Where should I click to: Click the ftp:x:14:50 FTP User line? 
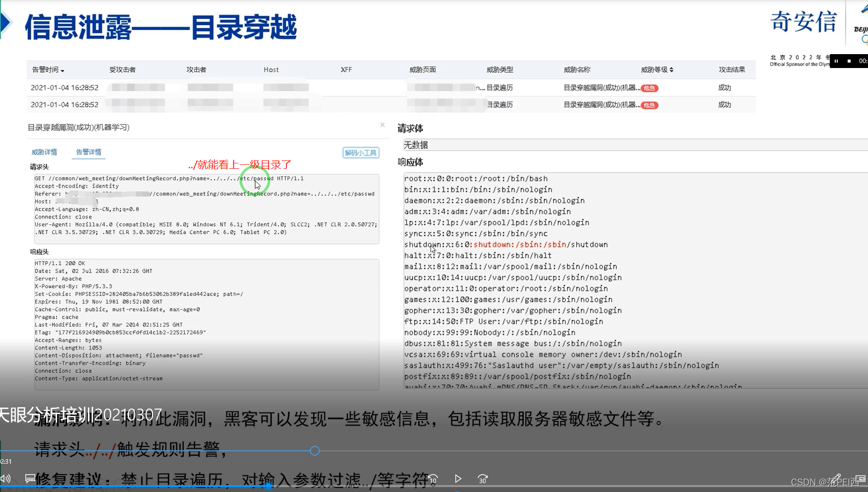pos(504,321)
